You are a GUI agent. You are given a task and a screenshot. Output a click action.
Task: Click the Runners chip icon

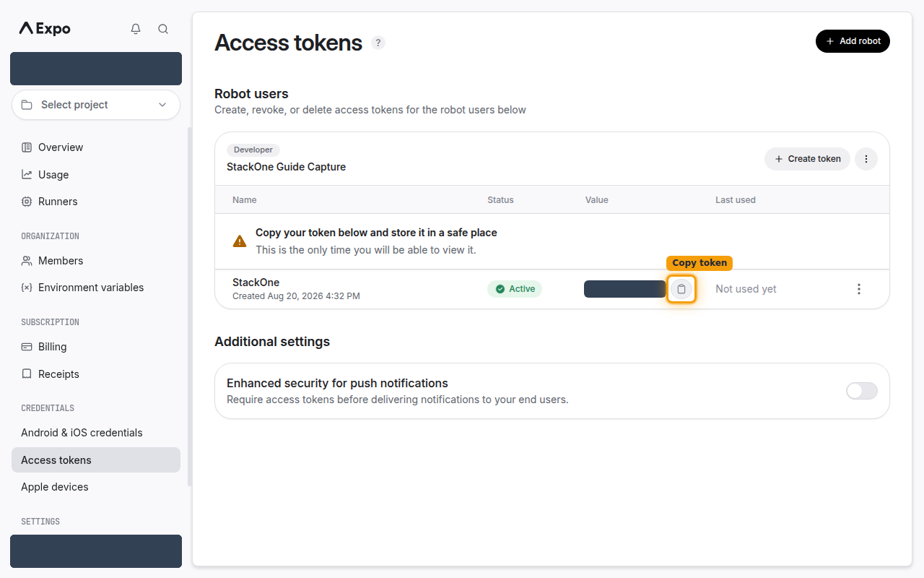tap(27, 202)
